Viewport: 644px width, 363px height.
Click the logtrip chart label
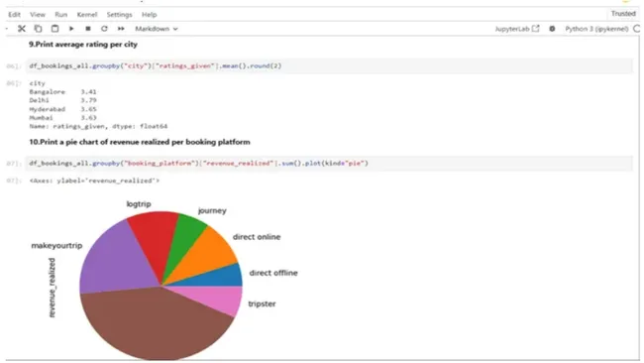click(139, 204)
